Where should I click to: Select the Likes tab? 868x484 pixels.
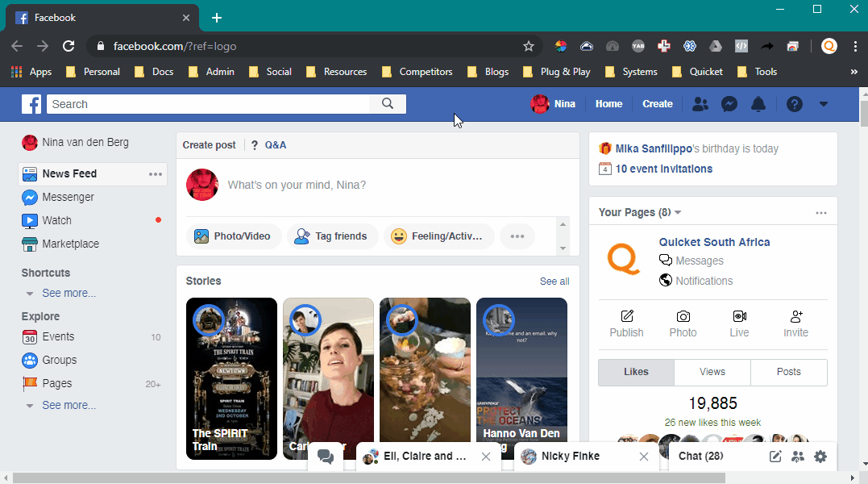636,372
